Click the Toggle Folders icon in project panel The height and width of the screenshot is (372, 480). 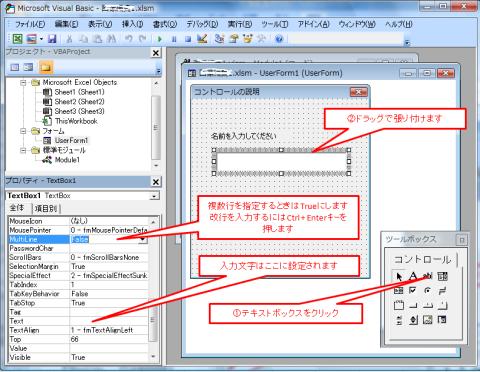coord(46,67)
